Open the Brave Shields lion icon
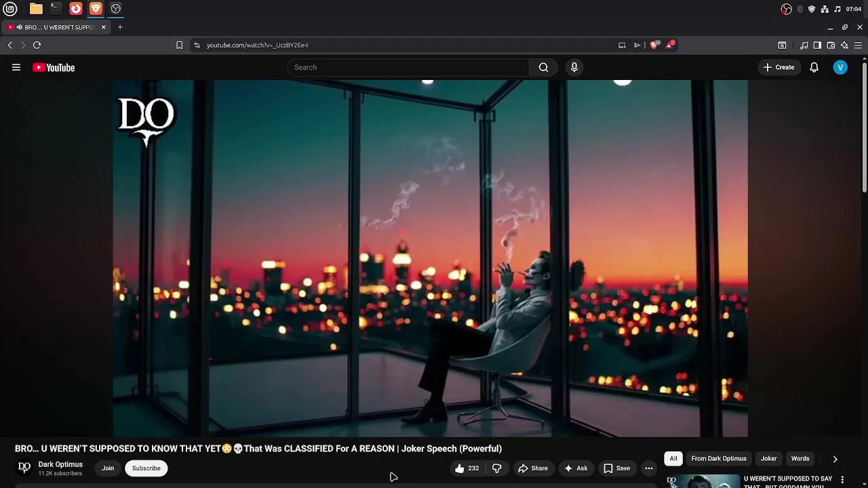This screenshot has width=868, height=488. tap(654, 45)
